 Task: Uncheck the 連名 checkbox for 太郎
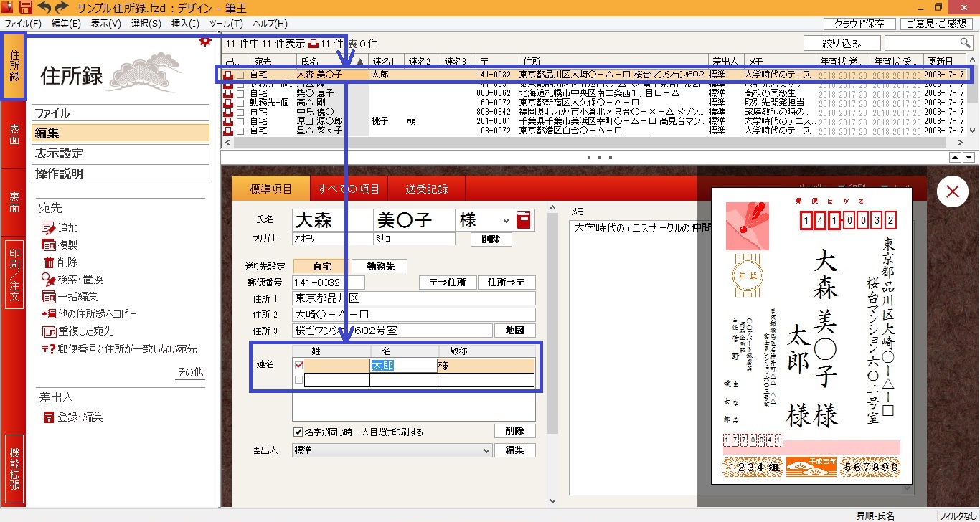pos(299,366)
